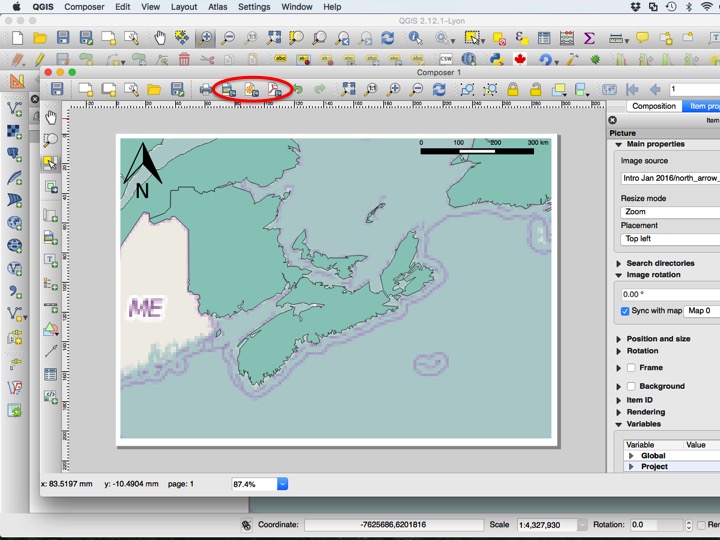Collapse Image rotation section
The height and width of the screenshot is (540, 720).
(618, 275)
